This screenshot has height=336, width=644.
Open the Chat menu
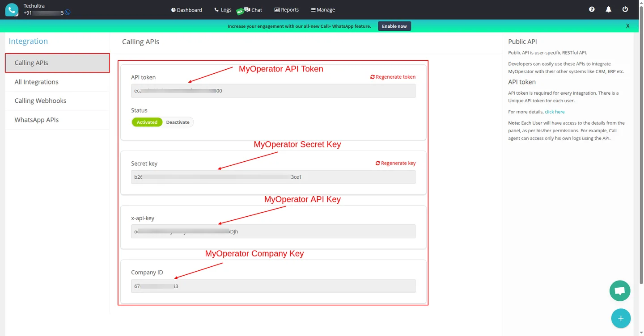[253, 10]
